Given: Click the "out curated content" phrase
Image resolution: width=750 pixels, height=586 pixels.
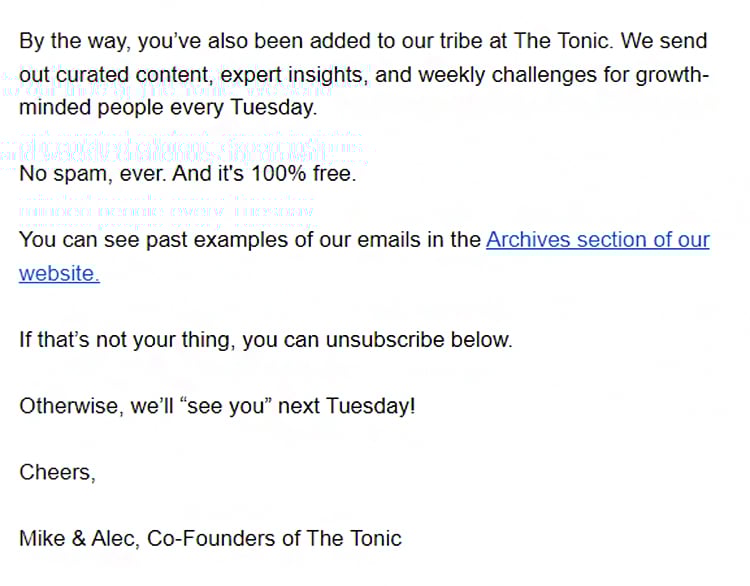Looking at the screenshot, I should [x=116, y=75].
